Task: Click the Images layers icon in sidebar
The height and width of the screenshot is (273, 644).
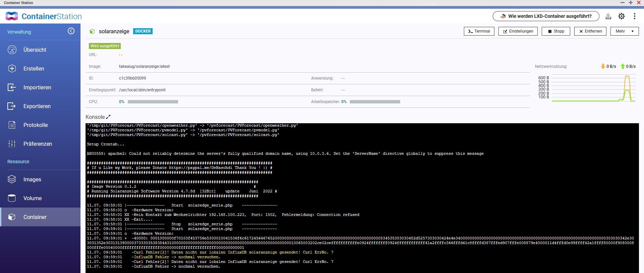Action: tap(12, 179)
